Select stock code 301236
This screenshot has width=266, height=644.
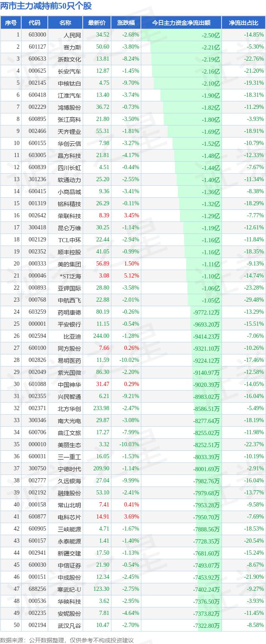click(x=37, y=179)
